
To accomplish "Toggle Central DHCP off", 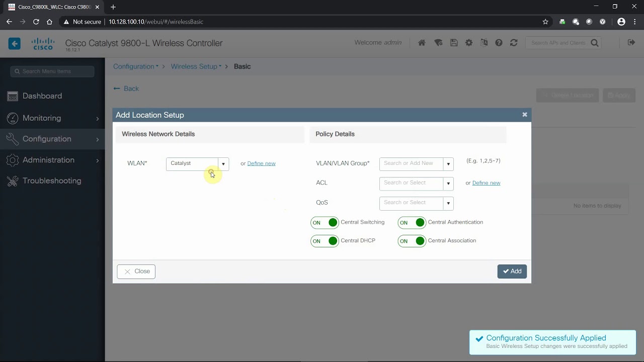I will pos(325,241).
